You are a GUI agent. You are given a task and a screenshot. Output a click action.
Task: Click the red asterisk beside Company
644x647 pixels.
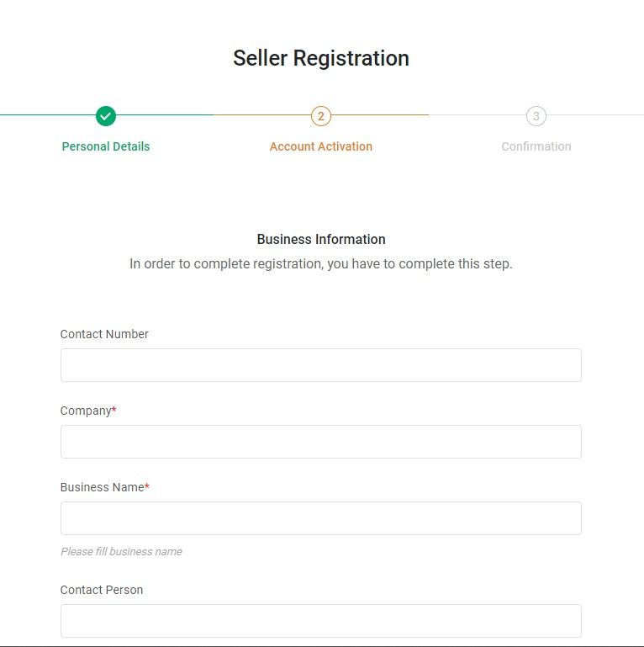(x=114, y=410)
